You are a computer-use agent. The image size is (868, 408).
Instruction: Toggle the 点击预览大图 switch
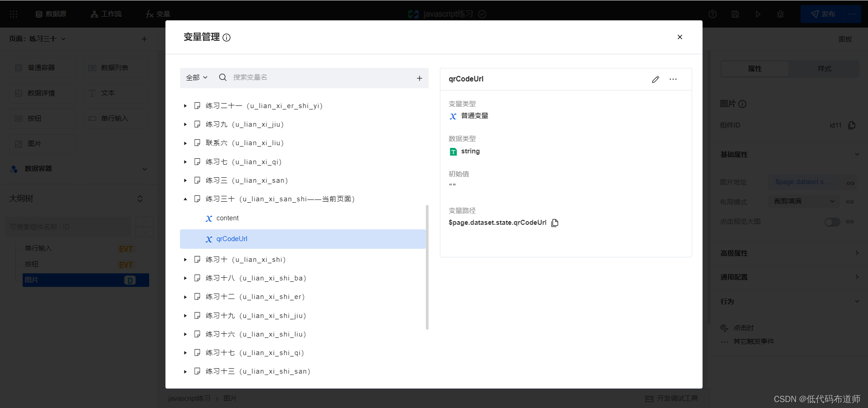click(832, 222)
